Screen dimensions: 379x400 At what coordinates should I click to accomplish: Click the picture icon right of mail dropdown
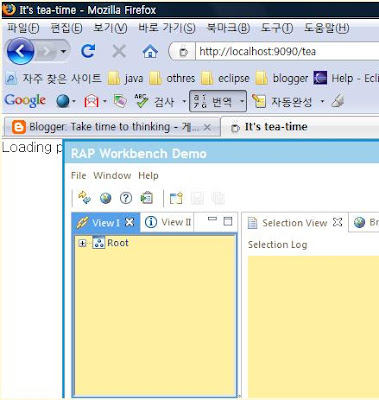click(x=120, y=101)
